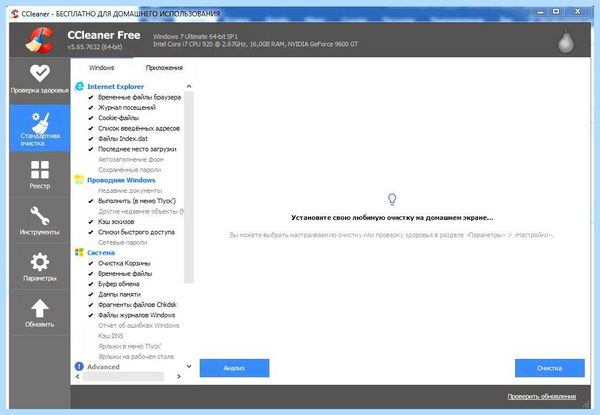Toggle Файлы Index.dat option
Viewport: 600px width, 415px height.
click(91, 138)
